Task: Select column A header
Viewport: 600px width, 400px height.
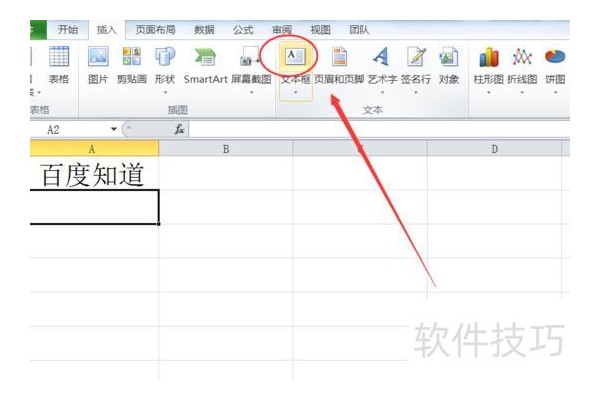Action: click(94, 149)
